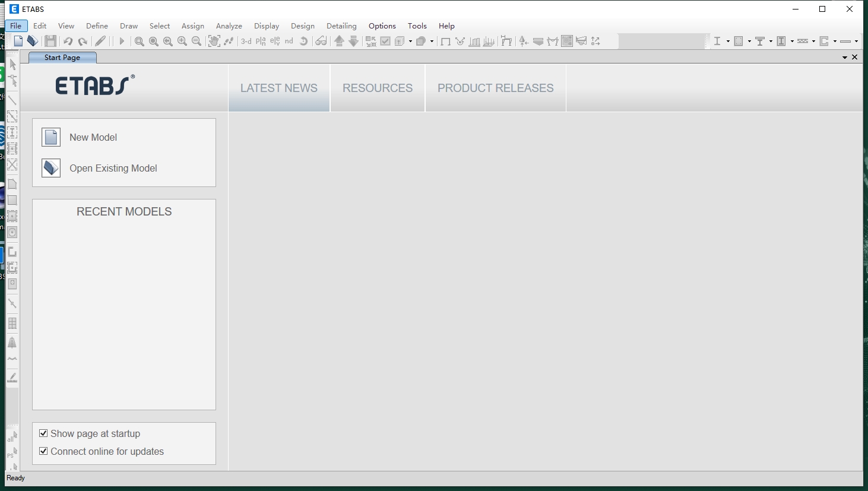Select the Pan hand tool
Image resolution: width=868 pixels, height=491 pixels.
[x=214, y=41]
